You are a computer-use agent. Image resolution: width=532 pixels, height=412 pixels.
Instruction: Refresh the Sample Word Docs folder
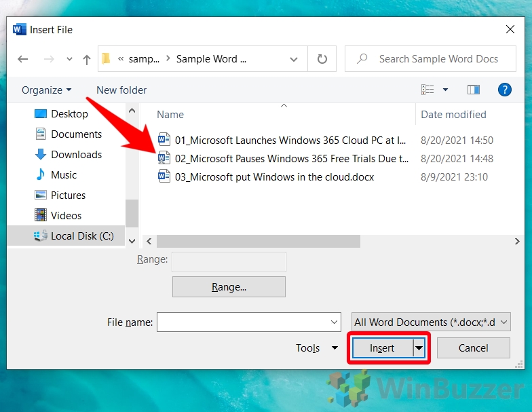tap(322, 59)
